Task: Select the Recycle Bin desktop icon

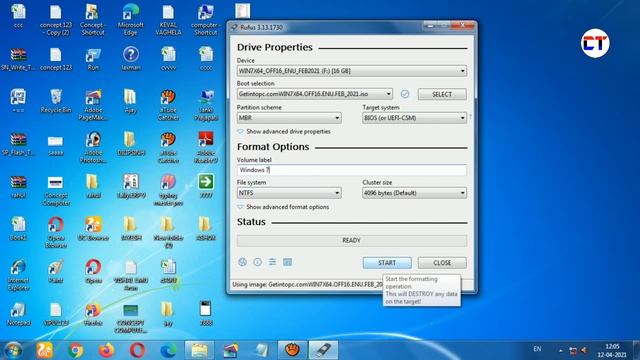Action: click(56, 101)
